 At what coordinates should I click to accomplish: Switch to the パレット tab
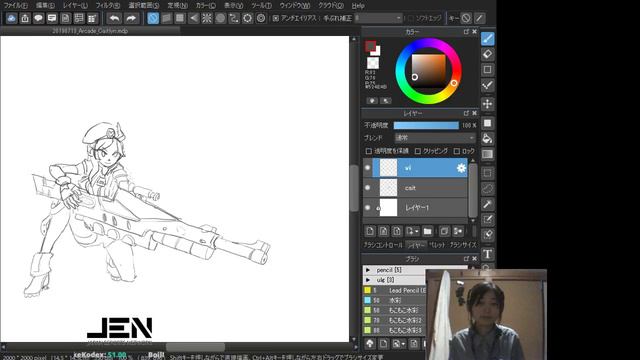point(437,245)
